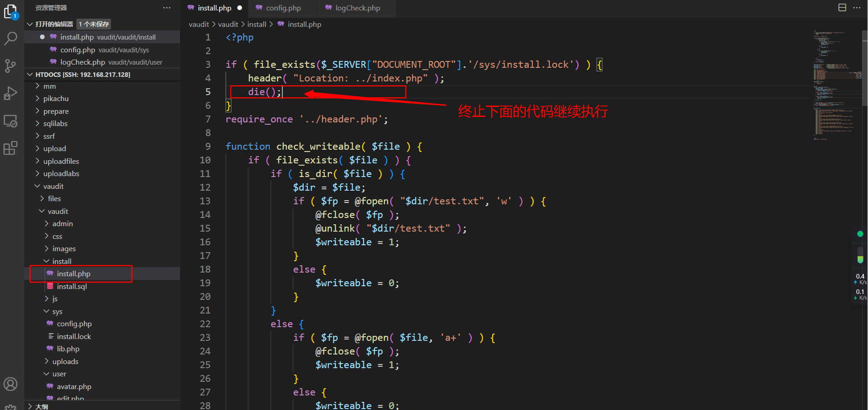Click the PHP icon in the breadcrumb
This screenshot has width=868, height=410.
(x=281, y=24)
